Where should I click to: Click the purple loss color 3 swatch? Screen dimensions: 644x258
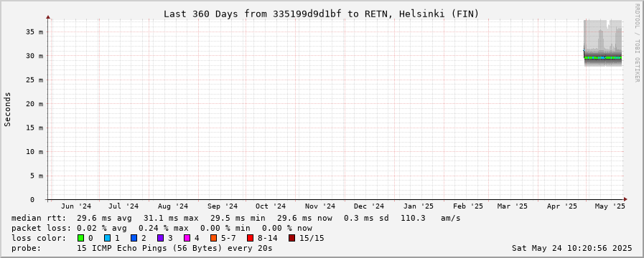(x=160, y=238)
